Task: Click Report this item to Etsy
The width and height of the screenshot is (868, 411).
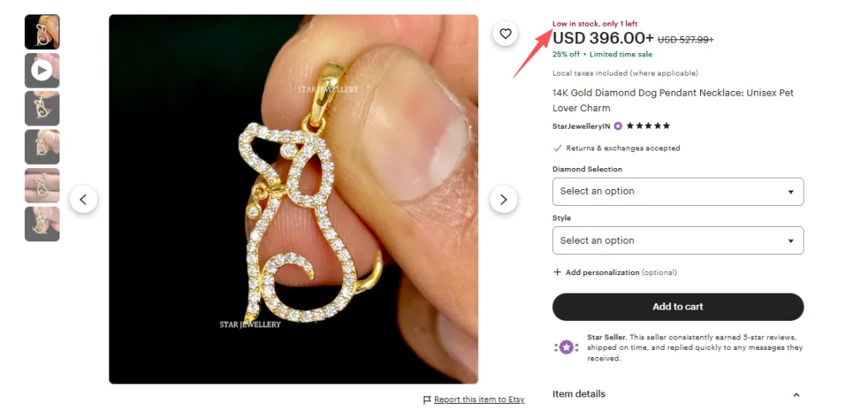Action: coord(479,400)
